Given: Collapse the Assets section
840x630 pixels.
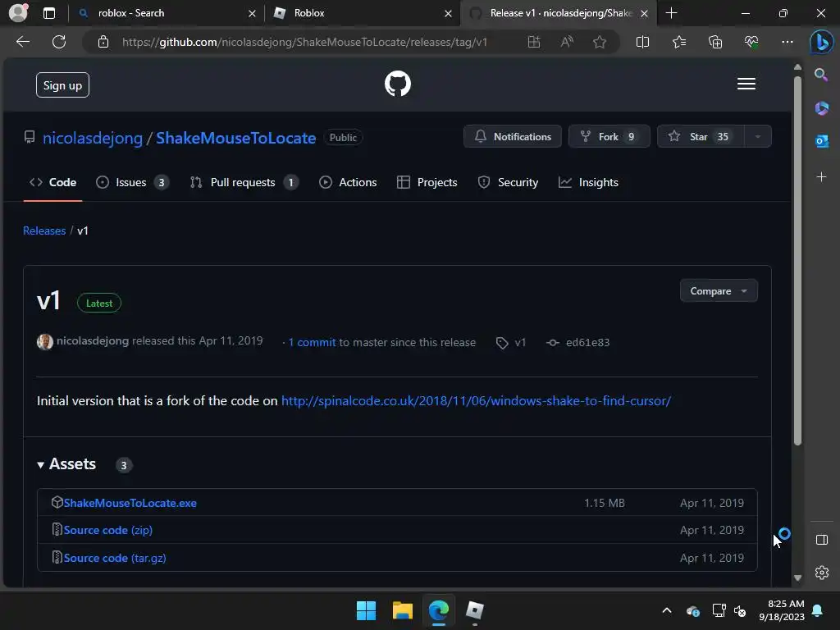Looking at the screenshot, I should (67, 464).
